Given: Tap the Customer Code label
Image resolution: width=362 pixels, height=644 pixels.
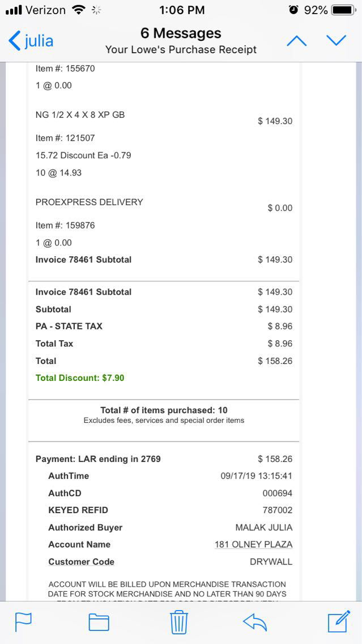Looking at the screenshot, I should pyautogui.click(x=81, y=562).
